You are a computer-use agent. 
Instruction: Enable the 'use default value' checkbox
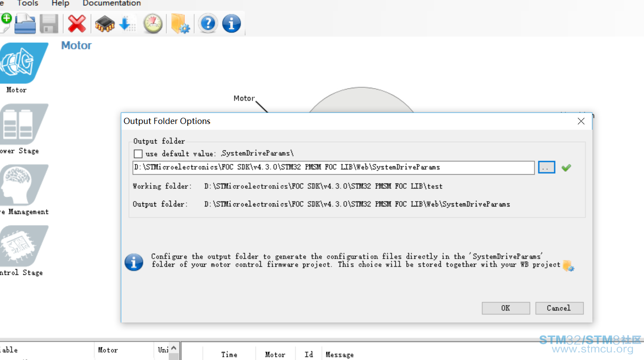point(138,154)
